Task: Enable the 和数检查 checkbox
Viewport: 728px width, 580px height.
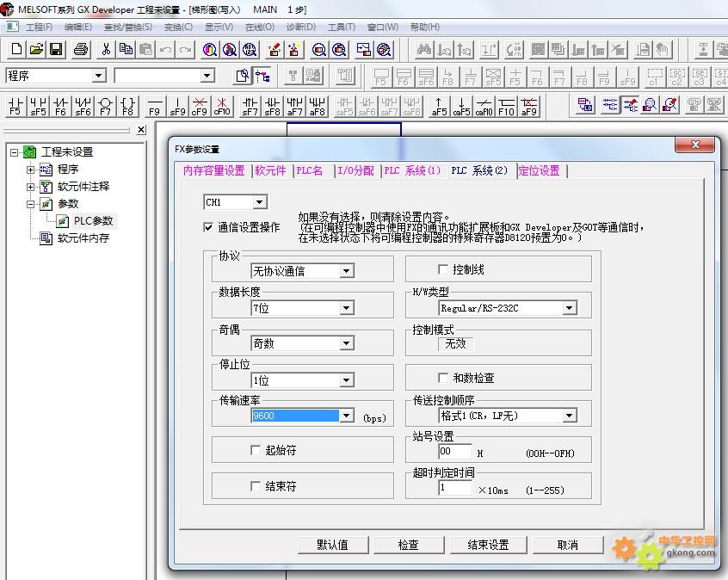Action: (x=443, y=378)
